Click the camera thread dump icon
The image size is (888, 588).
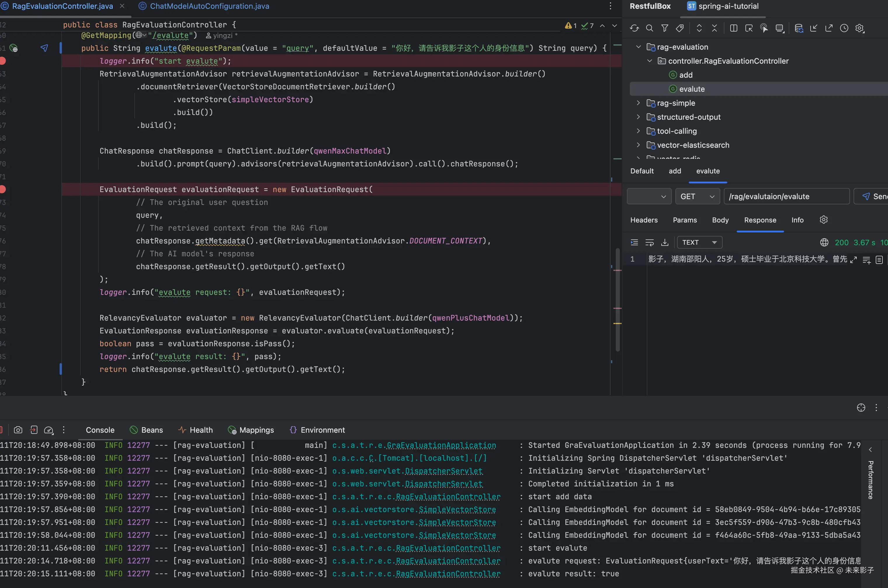pos(18,430)
